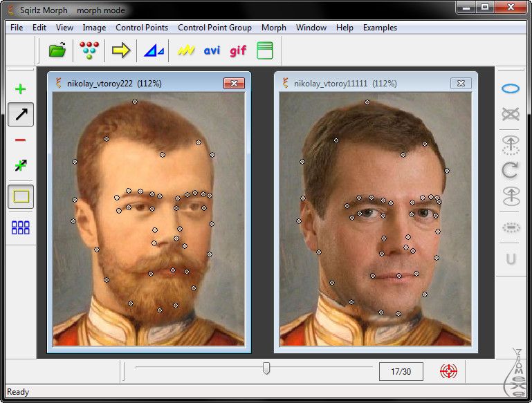Viewport: 532px width, 403px height.
Task: Open the File menu
Action: [x=17, y=28]
